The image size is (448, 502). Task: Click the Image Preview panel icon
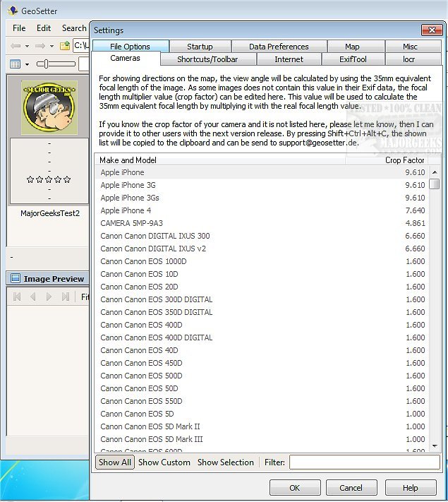15,278
